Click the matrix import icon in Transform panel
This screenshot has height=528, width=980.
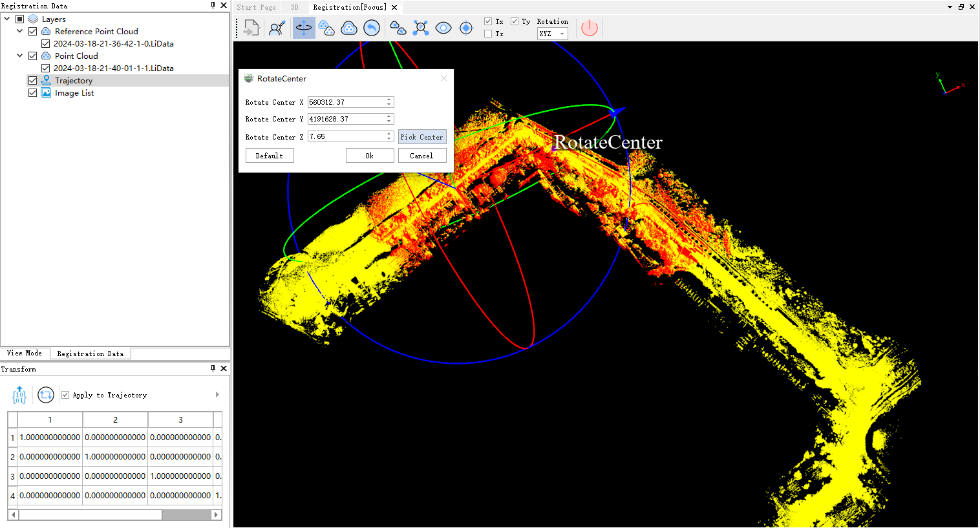[19, 395]
